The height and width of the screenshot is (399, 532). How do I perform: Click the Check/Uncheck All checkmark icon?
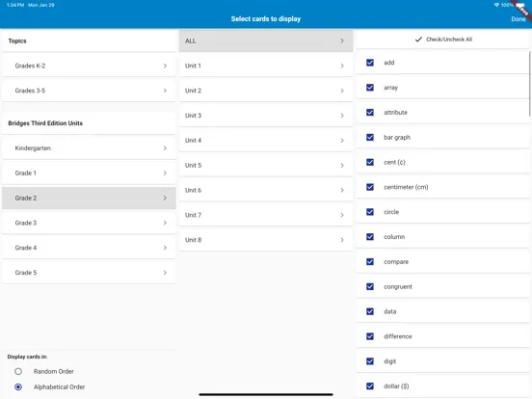(418, 40)
